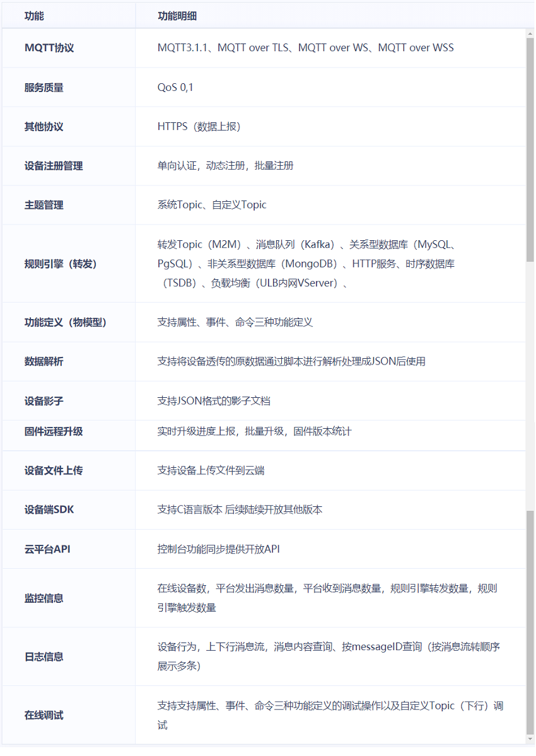Click the 设备影子 row label
Image resolution: width=536 pixels, height=756 pixels.
click(44, 401)
